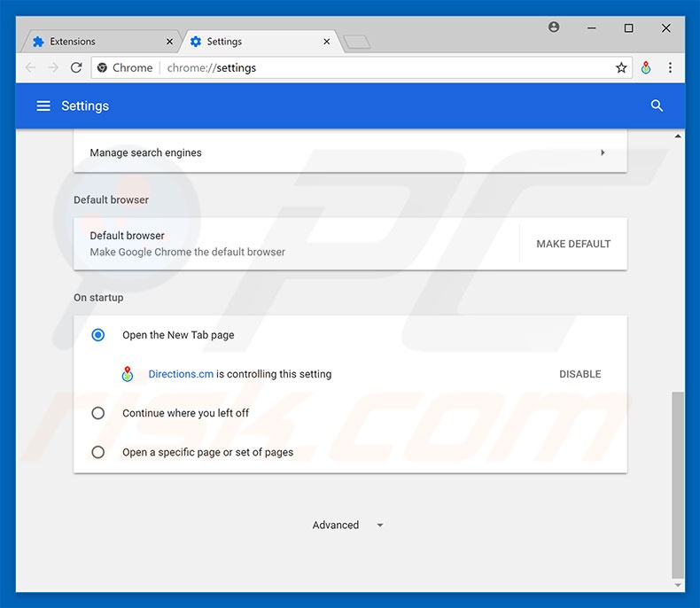Select Continue where you left off
This screenshot has width=700, height=608.
click(x=97, y=413)
